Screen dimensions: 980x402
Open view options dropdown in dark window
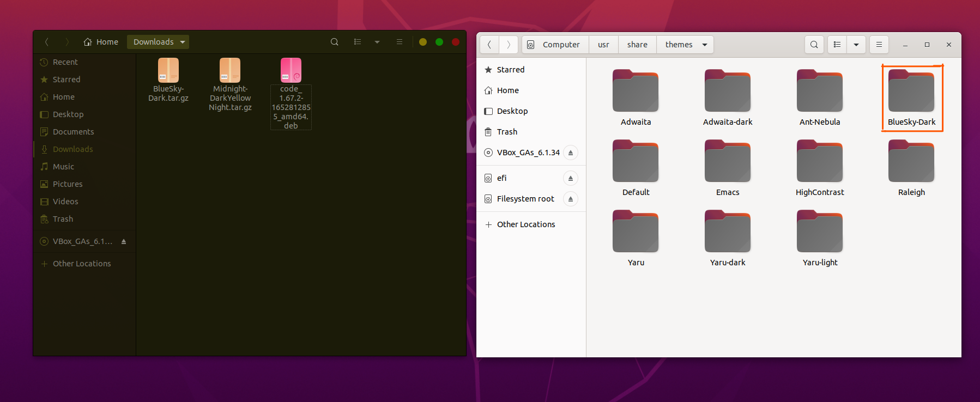[377, 42]
